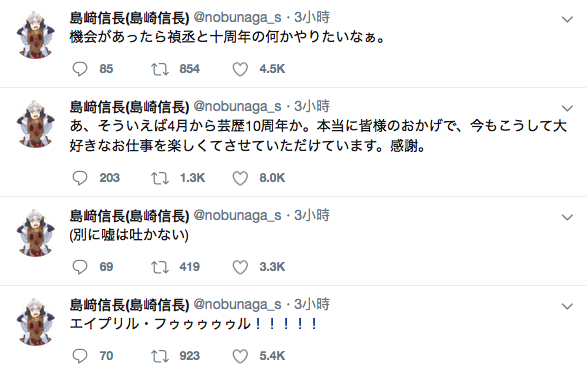Image resolution: width=586 pixels, height=373 pixels.
Task: Retweet the tweet with 923 retweets
Action: pyautogui.click(x=160, y=356)
